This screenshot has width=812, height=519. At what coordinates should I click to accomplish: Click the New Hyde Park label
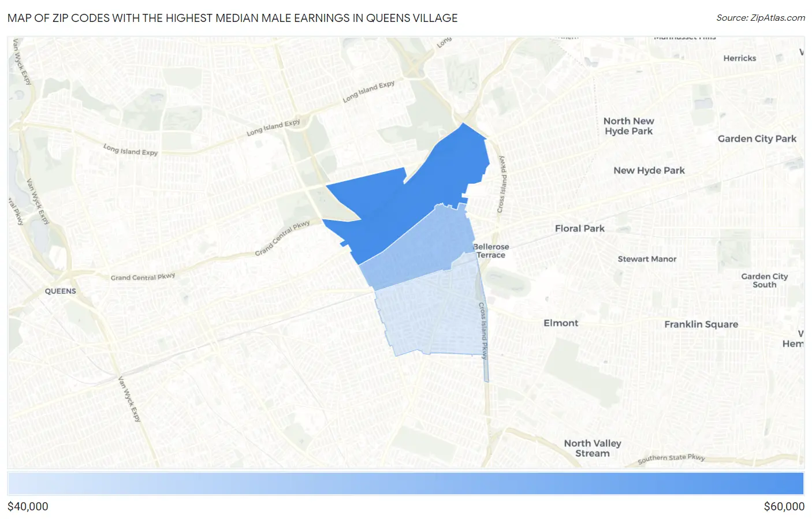pyautogui.click(x=649, y=170)
